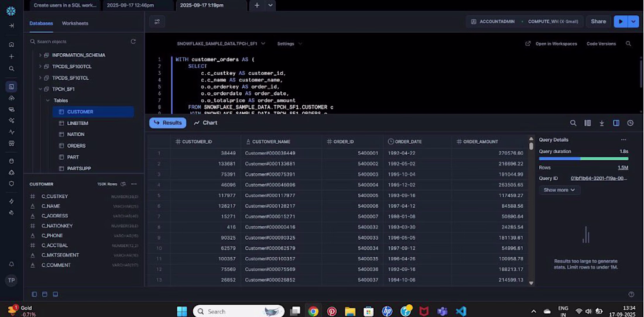Open the sidebar Search magnifier icon

click(x=12, y=68)
